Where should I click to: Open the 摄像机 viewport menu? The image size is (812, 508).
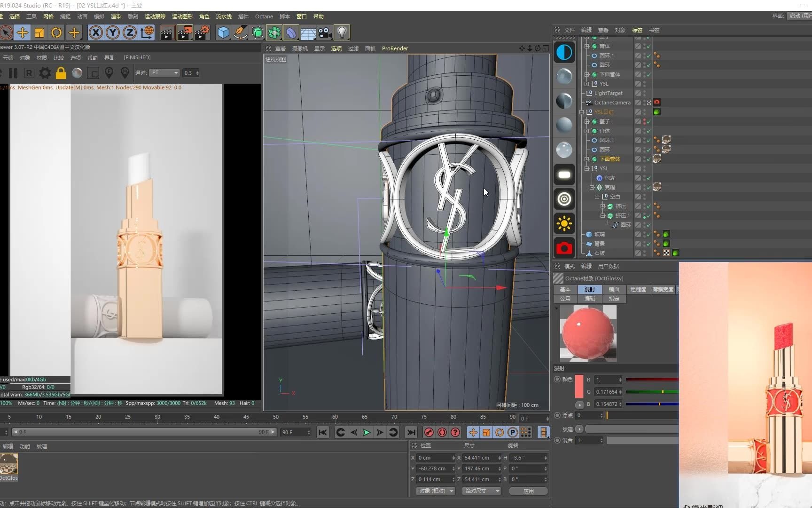pyautogui.click(x=300, y=48)
